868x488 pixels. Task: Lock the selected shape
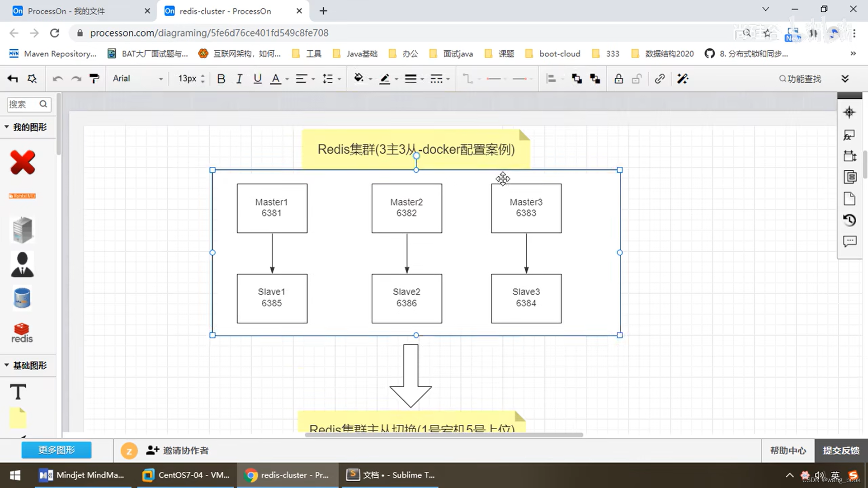618,78
